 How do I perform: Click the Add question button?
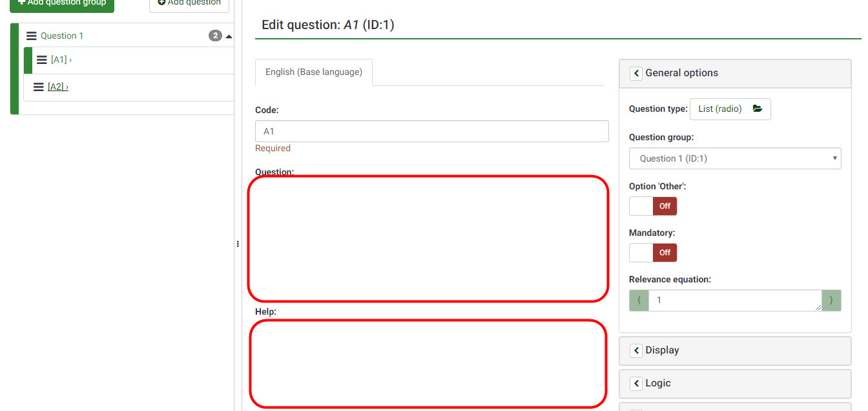(189, 4)
